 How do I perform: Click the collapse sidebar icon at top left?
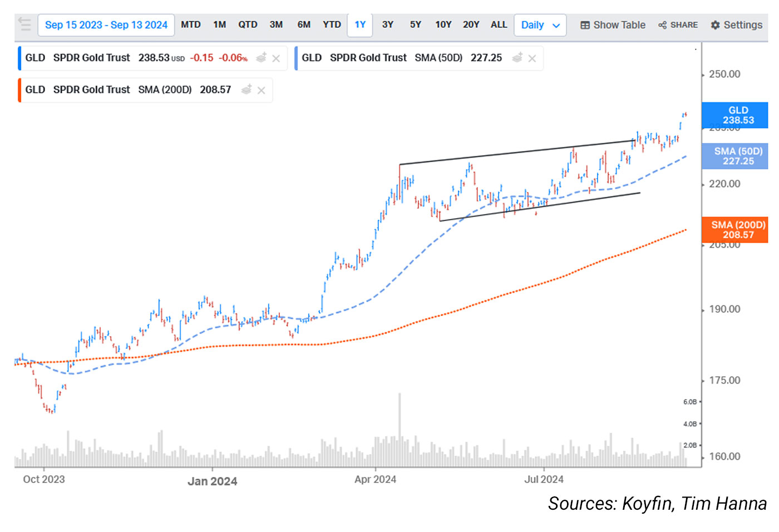(24, 24)
